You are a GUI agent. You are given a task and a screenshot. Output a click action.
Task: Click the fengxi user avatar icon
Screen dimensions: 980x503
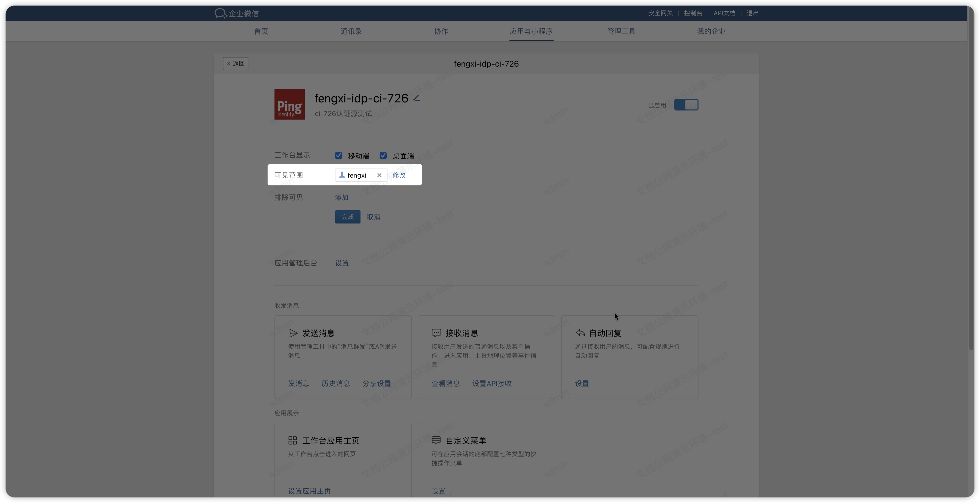click(342, 175)
